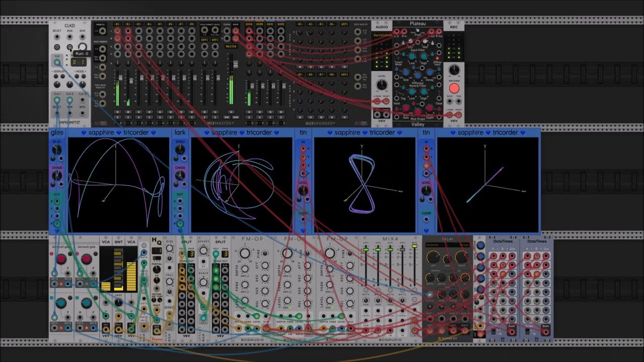Click the CLKD Run button
The height and width of the screenshot is (362, 644).
pos(69,47)
